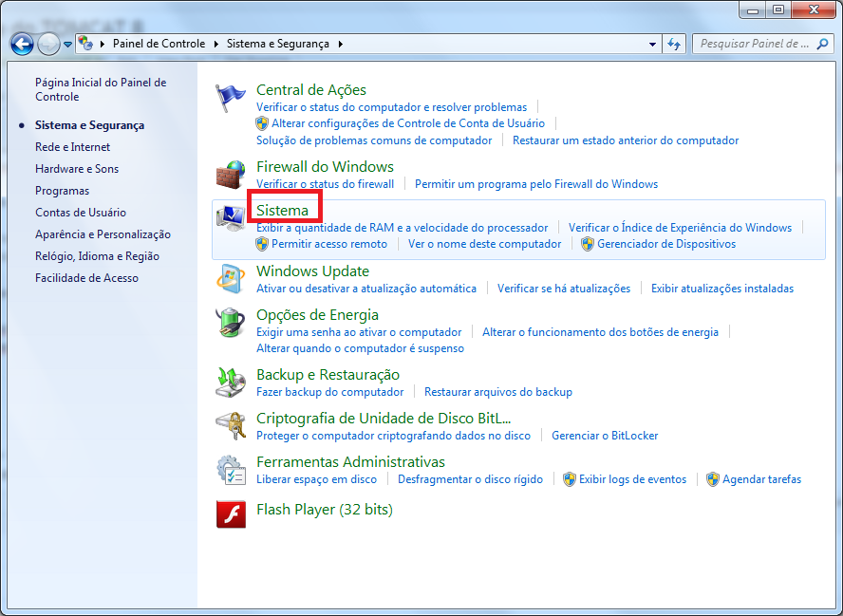Open Página Inicial do Painel de Controle

coord(101,89)
